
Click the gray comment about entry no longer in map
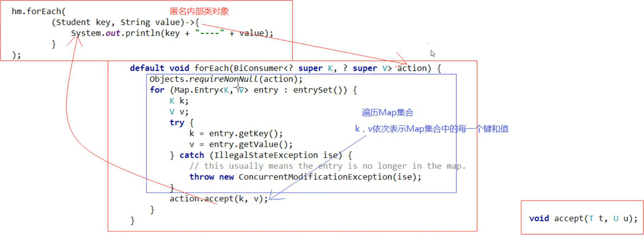point(327,166)
